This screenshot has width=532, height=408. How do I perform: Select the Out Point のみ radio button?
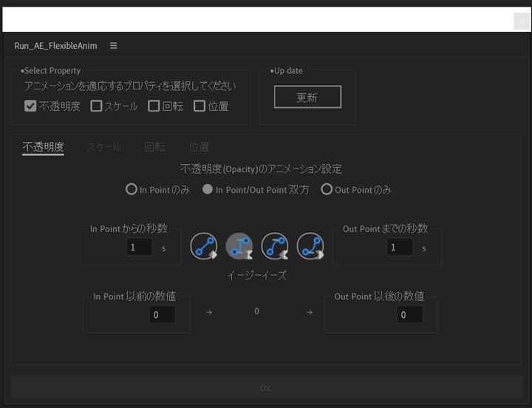click(327, 189)
